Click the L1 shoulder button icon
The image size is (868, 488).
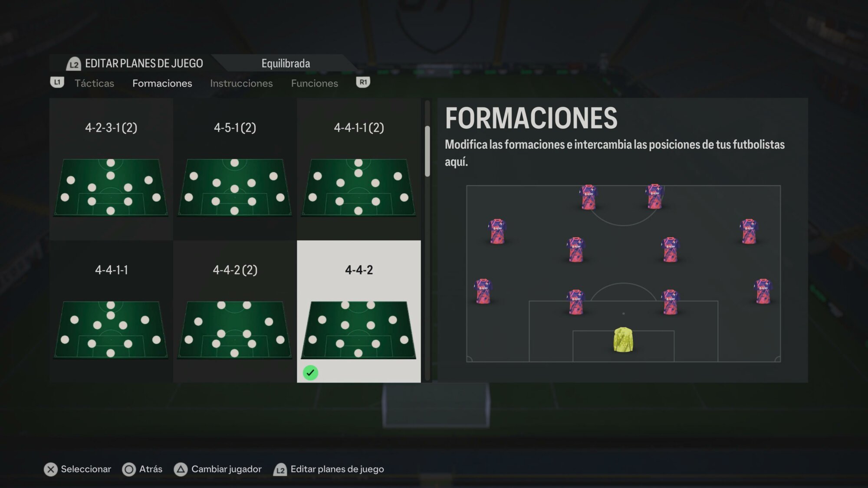[57, 82]
